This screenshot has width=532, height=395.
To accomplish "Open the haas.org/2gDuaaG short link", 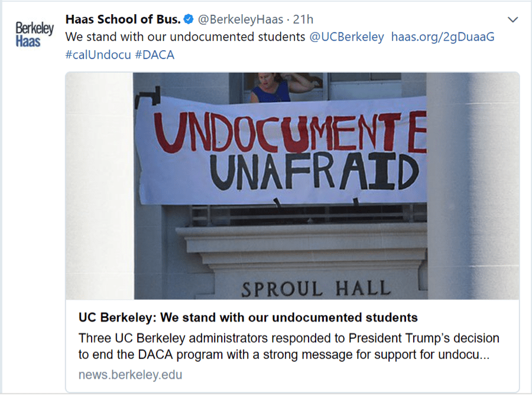I will pyautogui.click(x=443, y=37).
